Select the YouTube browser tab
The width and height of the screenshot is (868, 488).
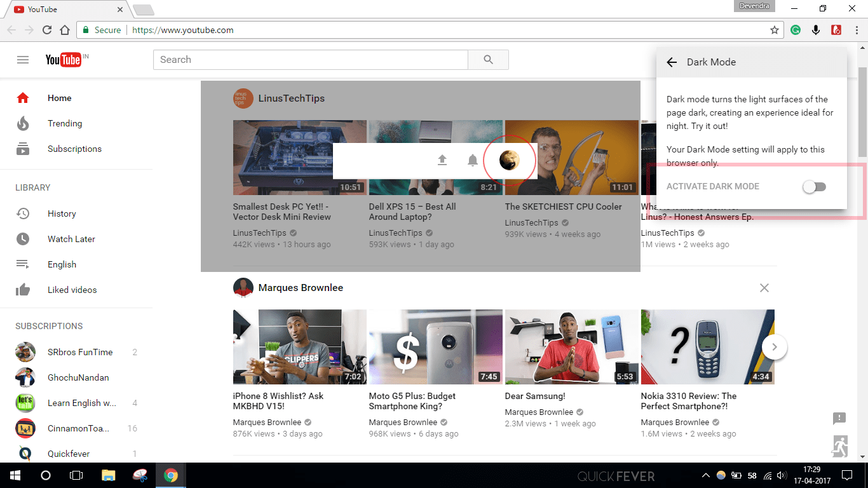(65, 10)
